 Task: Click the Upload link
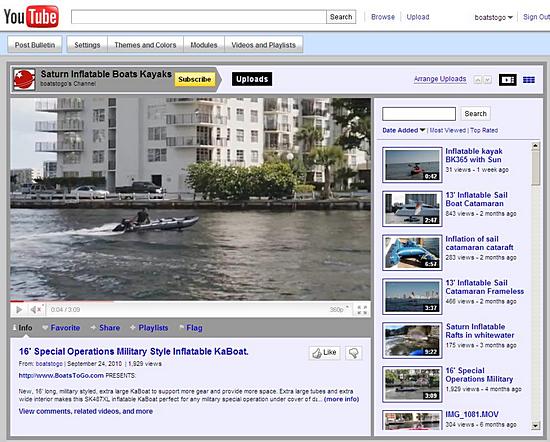tap(418, 17)
